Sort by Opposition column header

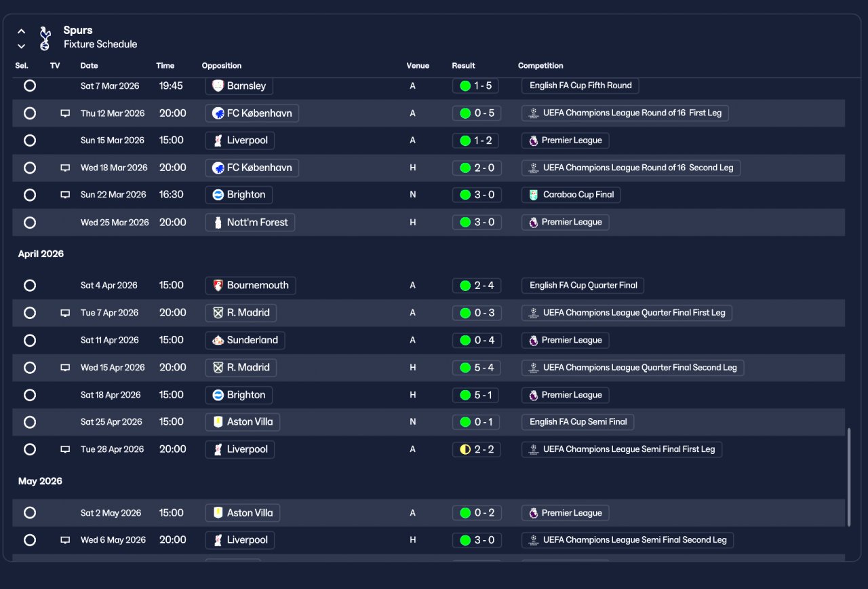click(x=222, y=66)
